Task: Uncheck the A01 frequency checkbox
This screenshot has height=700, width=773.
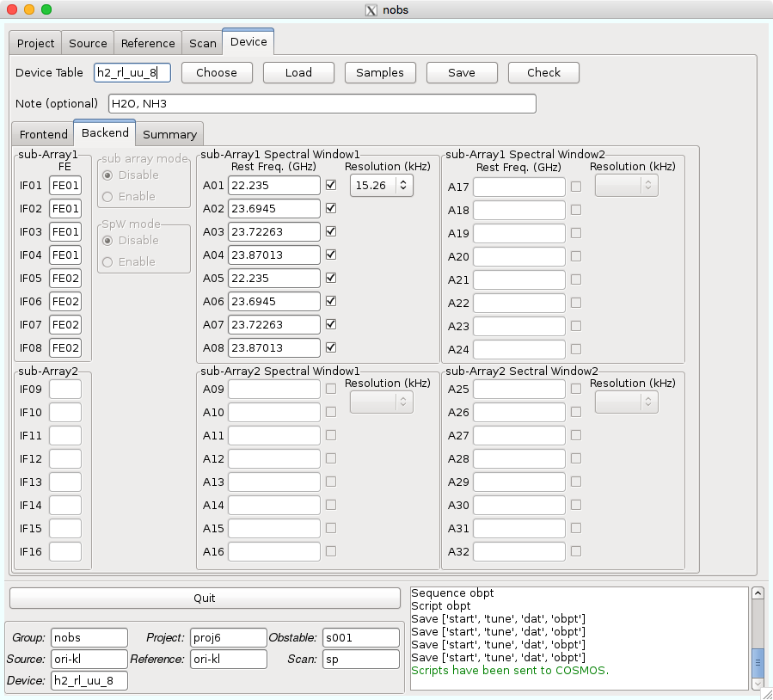Action: tap(331, 185)
